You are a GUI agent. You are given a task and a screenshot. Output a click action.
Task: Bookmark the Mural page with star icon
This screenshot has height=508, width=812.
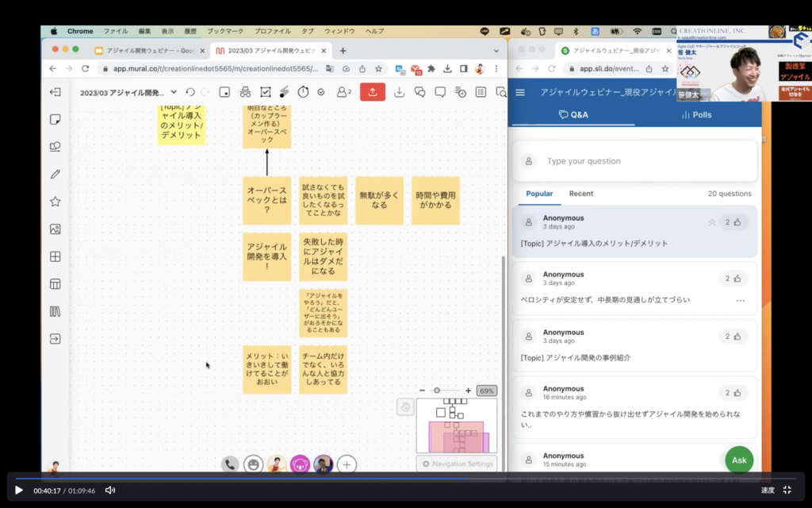click(378, 68)
